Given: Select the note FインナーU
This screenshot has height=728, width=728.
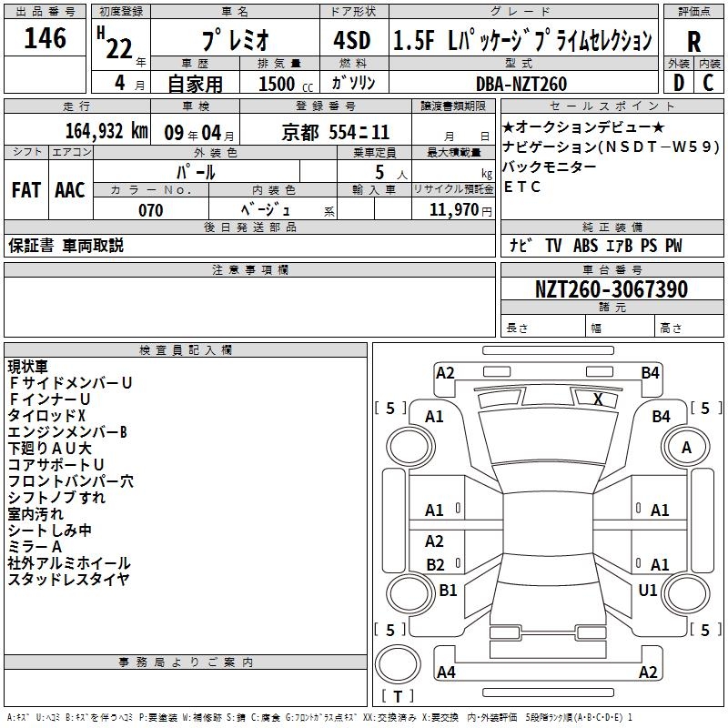Looking at the screenshot, I should click(50, 399).
